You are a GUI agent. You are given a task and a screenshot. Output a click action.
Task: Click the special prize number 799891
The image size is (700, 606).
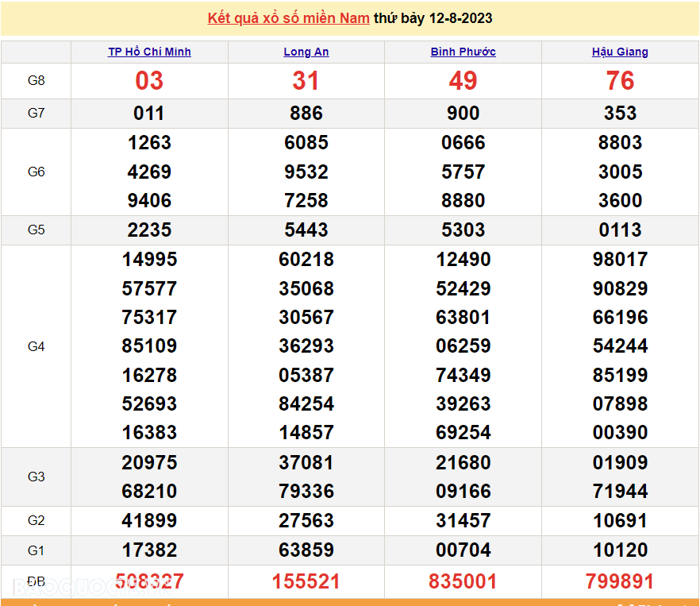click(x=620, y=581)
